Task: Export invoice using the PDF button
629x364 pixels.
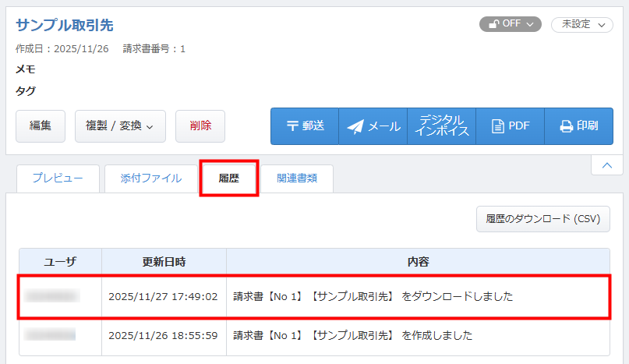Action: (511, 126)
